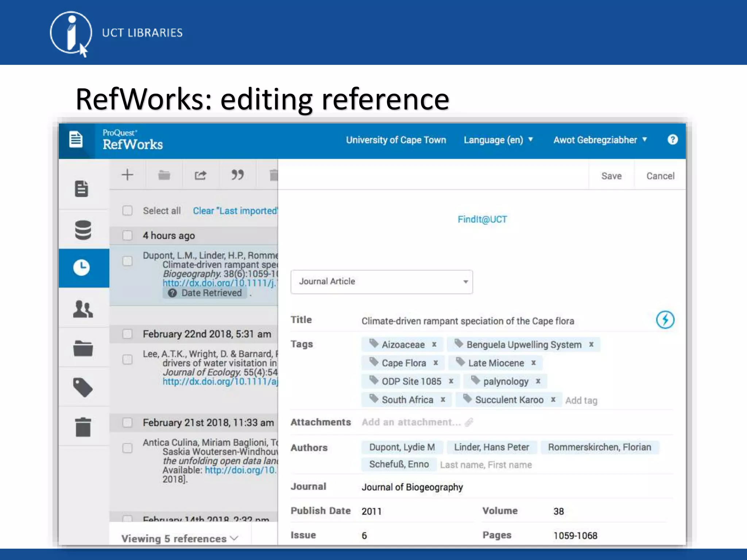Check the February 21st 2018 group checkbox

127,423
